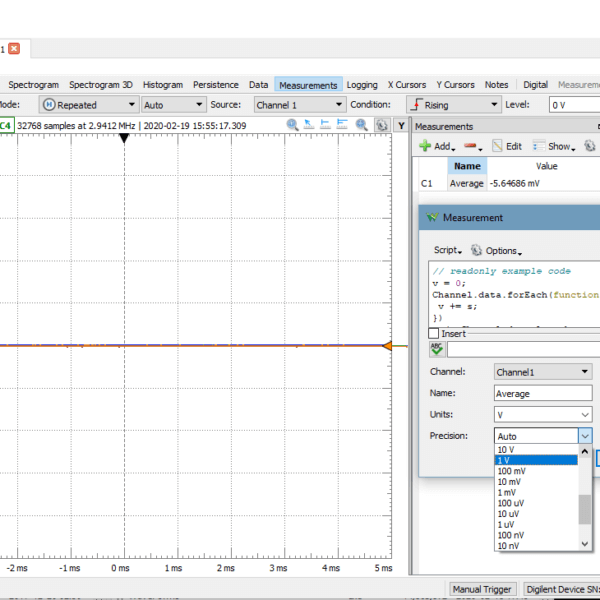Select 1 uV precision option
This screenshot has height=600, width=600.
click(x=536, y=525)
